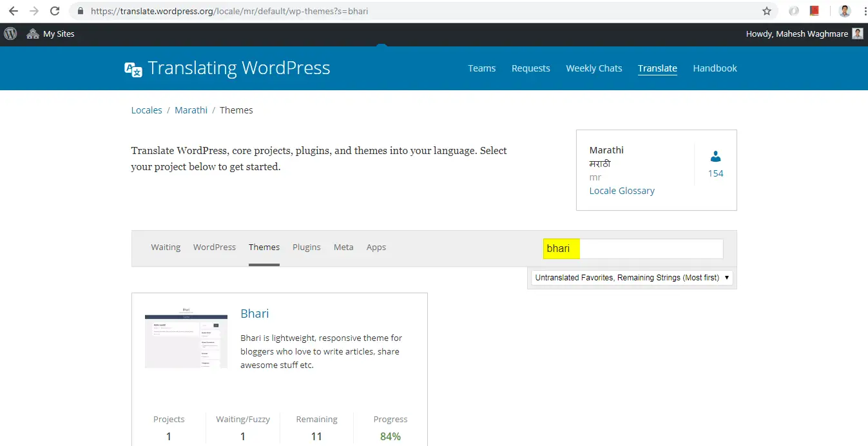Screen dimensions: 868x446
Task: Click the translate logo icon in header
Action: coord(133,69)
